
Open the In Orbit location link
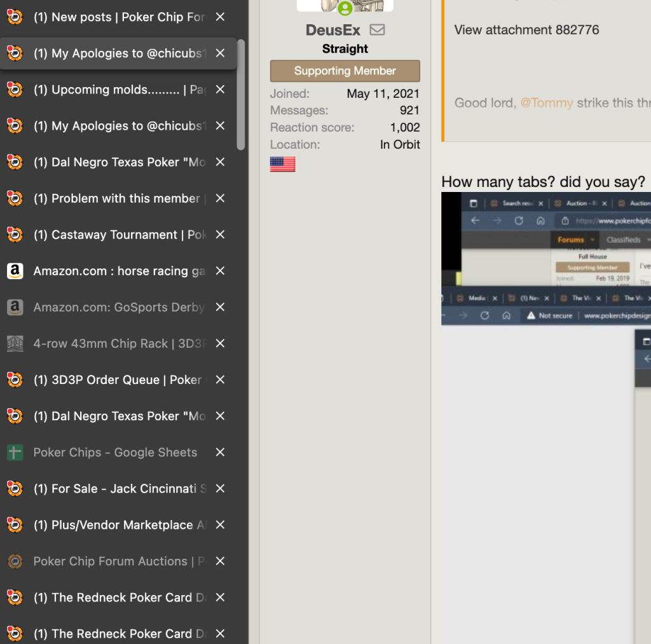(400, 144)
